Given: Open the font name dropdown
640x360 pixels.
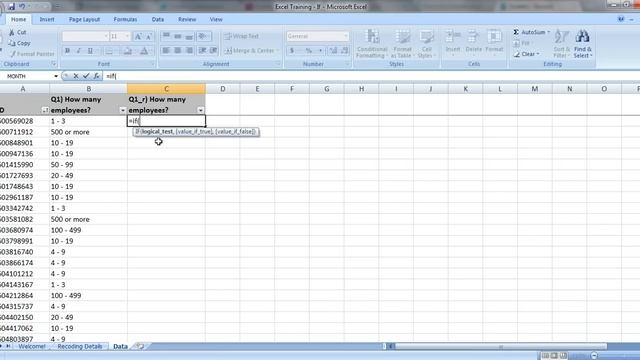Looking at the screenshot, I should pos(106,36).
